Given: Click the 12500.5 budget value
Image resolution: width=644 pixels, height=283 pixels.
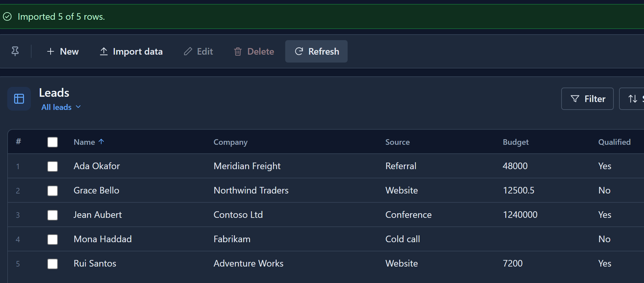Looking at the screenshot, I should [x=518, y=190].
